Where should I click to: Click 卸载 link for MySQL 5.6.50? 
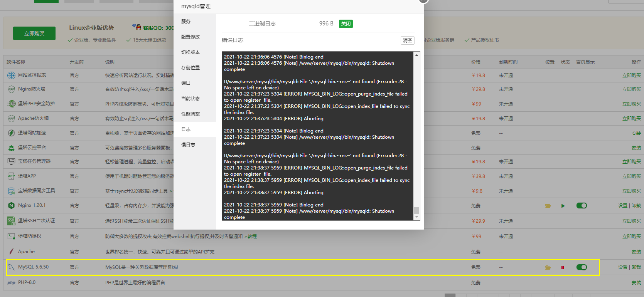[636, 267]
